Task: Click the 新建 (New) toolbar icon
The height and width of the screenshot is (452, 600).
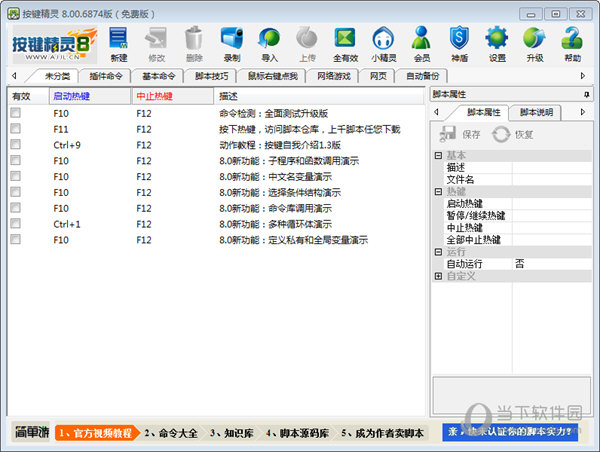Action: pos(119,44)
